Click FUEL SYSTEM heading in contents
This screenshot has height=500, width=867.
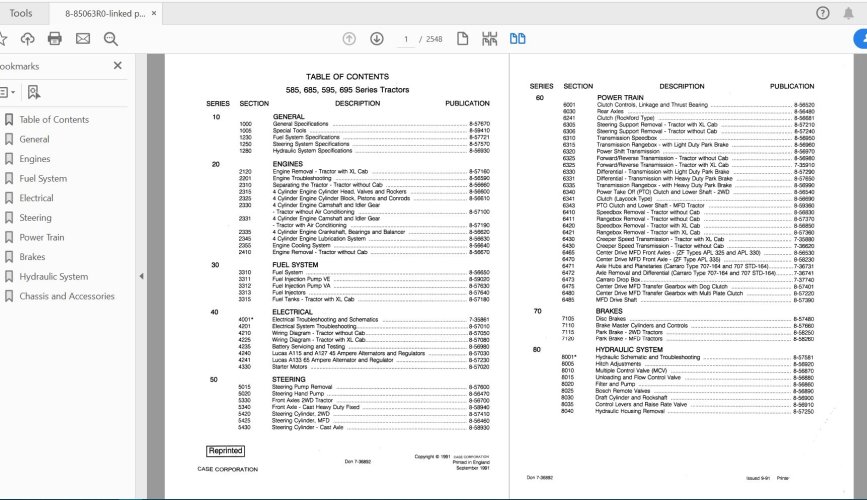pyautogui.click(x=295, y=265)
